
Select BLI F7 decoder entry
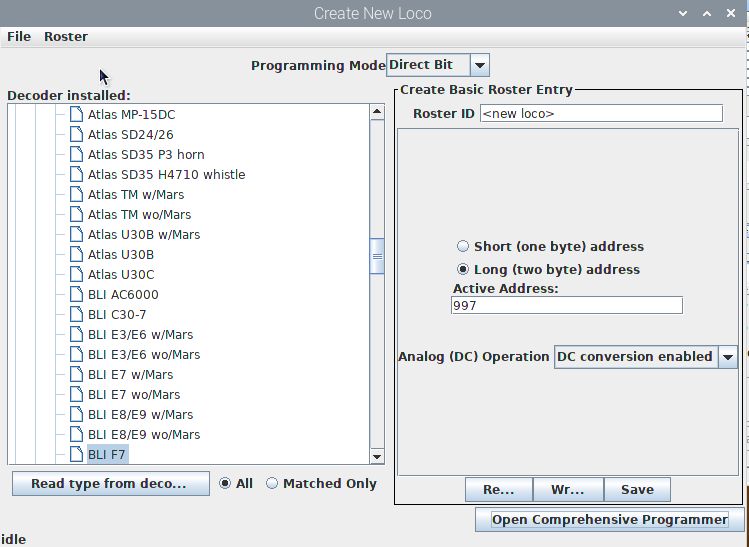click(x=107, y=455)
